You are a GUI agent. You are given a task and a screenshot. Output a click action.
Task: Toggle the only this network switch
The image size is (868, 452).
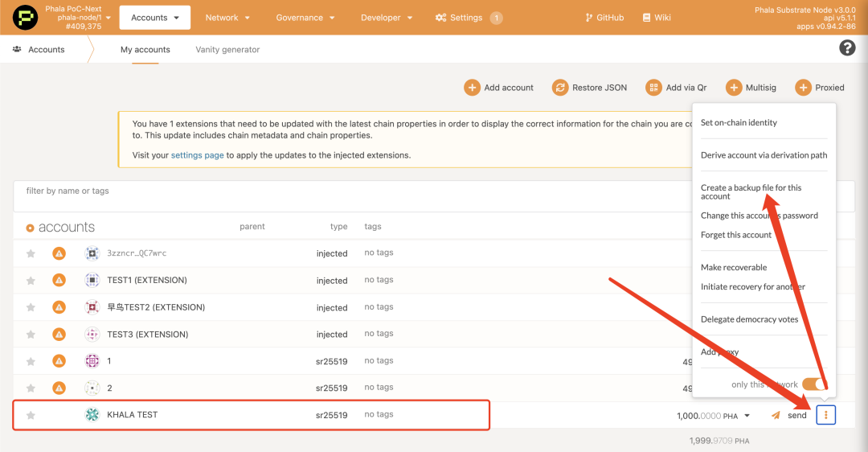pyautogui.click(x=813, y=384)
